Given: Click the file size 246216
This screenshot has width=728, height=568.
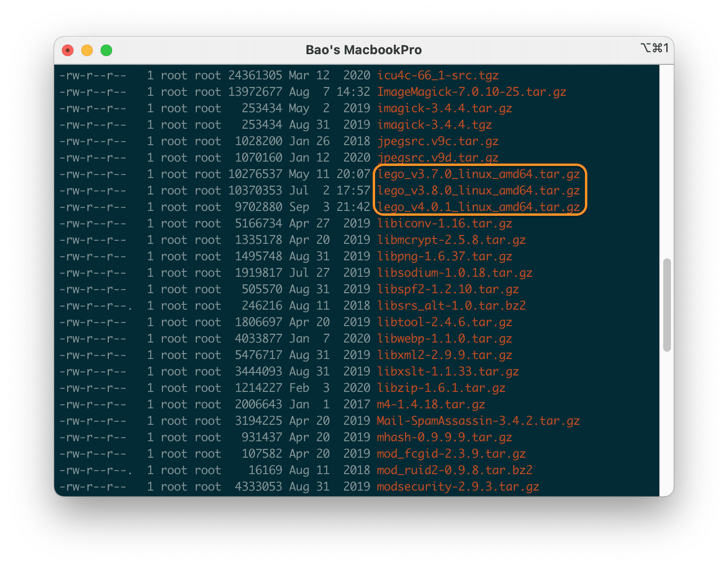Looking at the screenshot, I should tap(262, 306).
